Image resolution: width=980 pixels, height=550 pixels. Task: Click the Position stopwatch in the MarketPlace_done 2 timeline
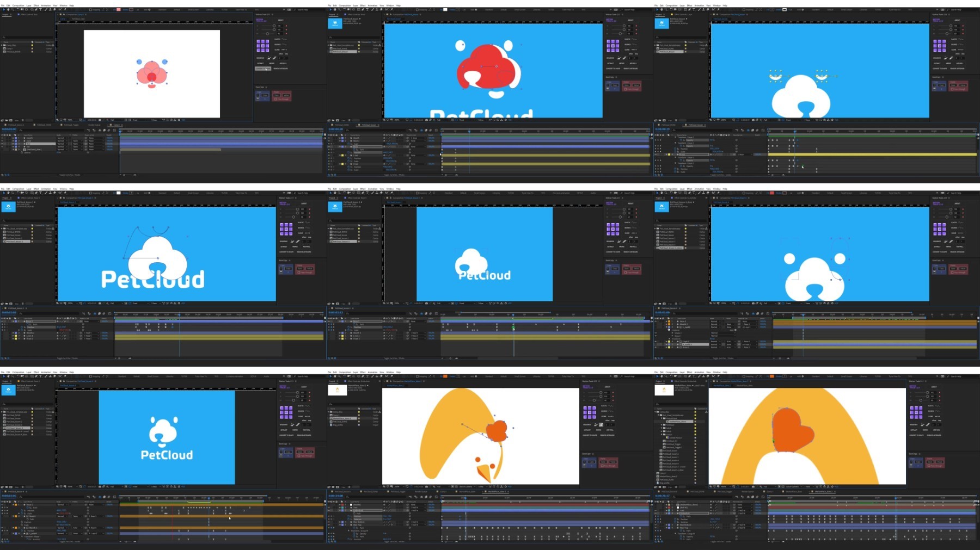click(675, 519)
